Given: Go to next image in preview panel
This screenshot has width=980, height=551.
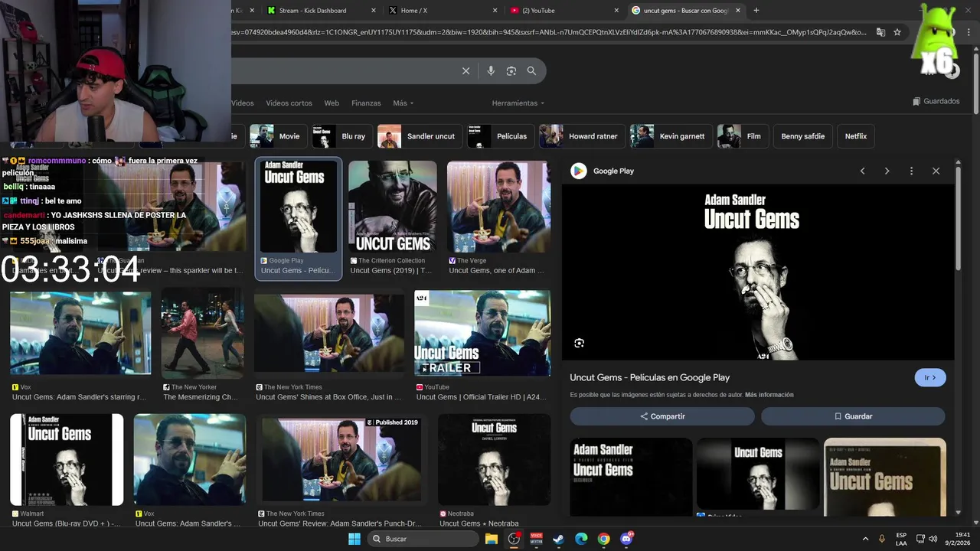Looking at the screenshot, I should pyautogui.click(x=887, y=171).
